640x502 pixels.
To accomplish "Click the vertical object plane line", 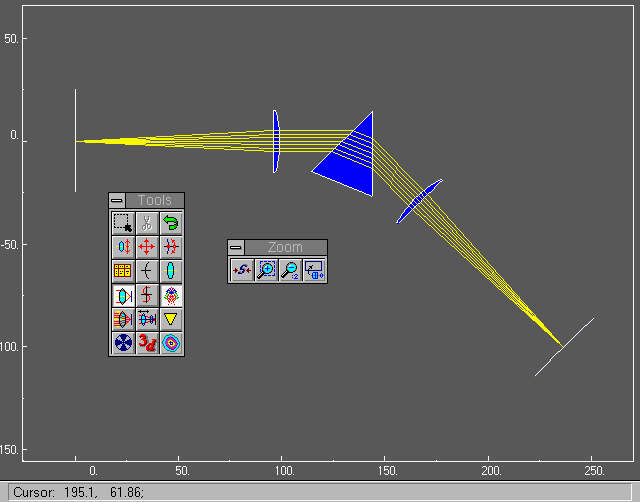I will point(75,140).
